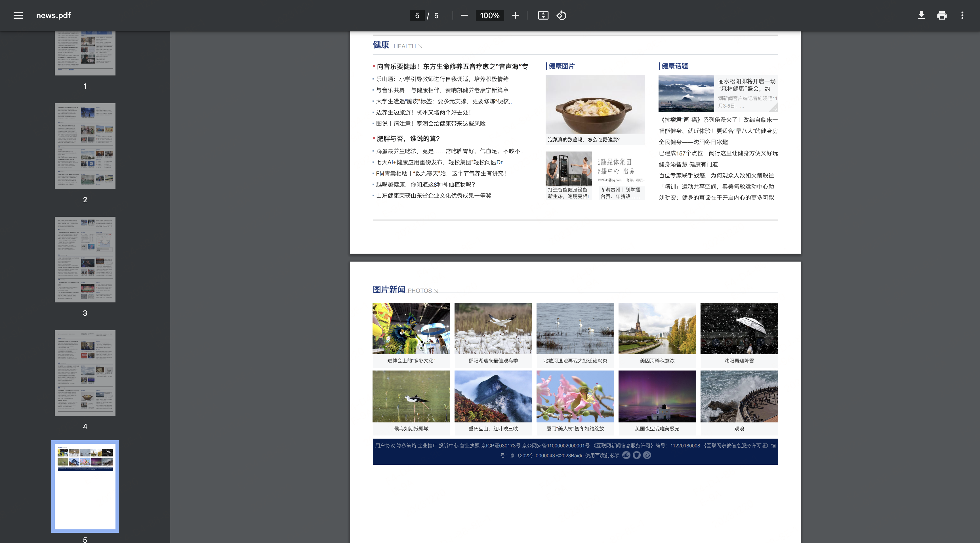Click the zoom in plus icon
980x543 pixels.
(x=515, y=15)
